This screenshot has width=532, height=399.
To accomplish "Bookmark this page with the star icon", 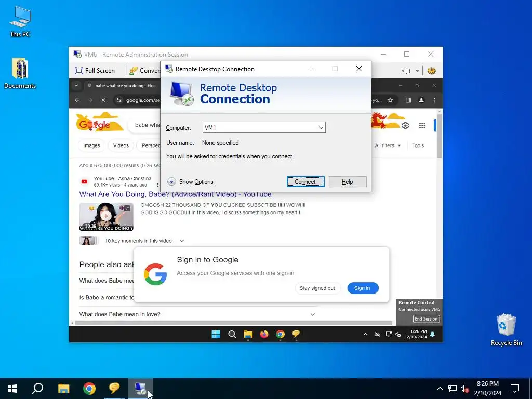I will pos(390,100).
